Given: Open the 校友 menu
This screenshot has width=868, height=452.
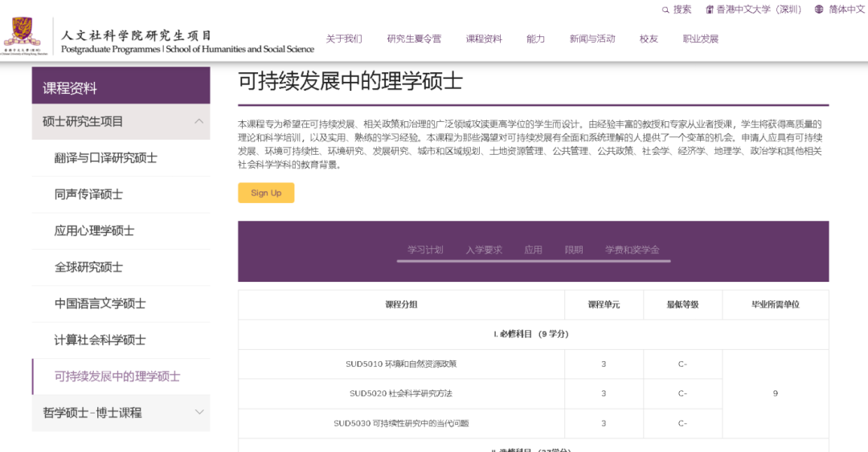Looking at the screenshot, I should tap(649, 39).
